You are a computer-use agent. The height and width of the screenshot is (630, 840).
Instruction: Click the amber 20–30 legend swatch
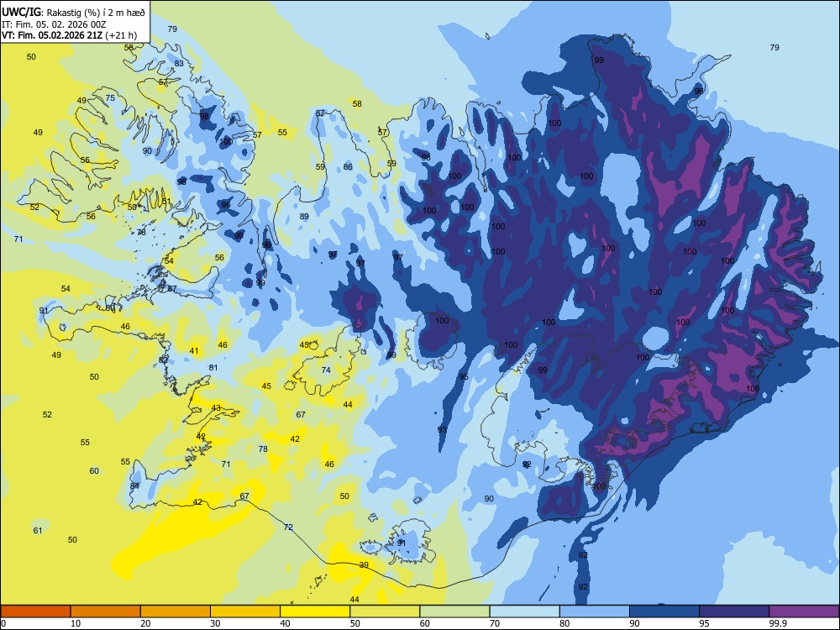click(x=176, y=612)
